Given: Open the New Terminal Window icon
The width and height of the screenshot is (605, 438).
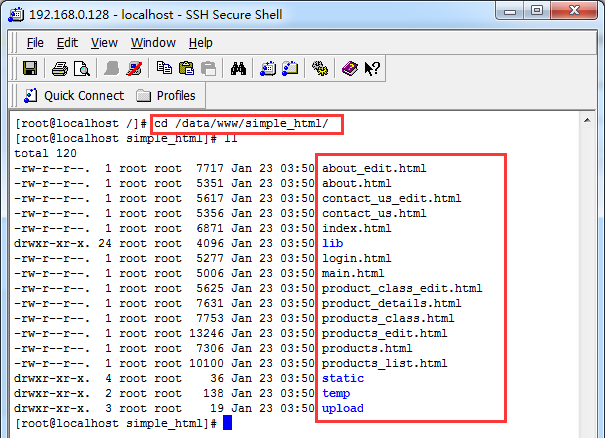Looking at the screenshot, I should point(268,69).
